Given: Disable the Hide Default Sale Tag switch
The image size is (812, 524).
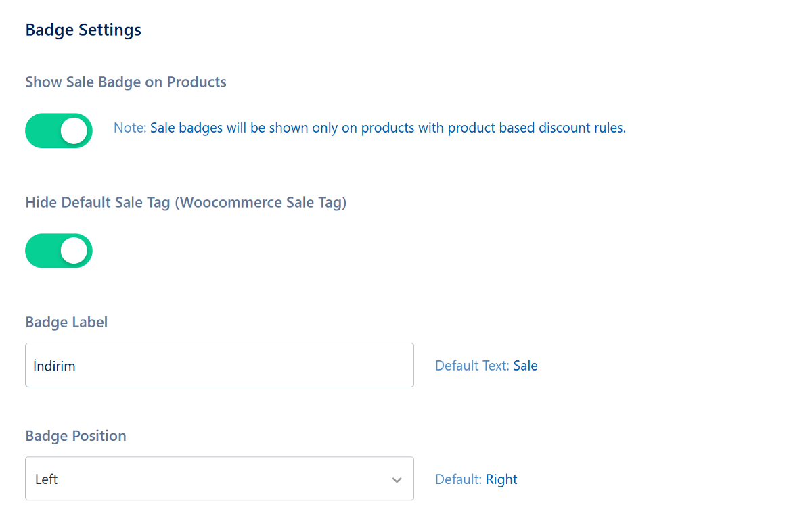Looking at the screenshot, I should (59, 251).
